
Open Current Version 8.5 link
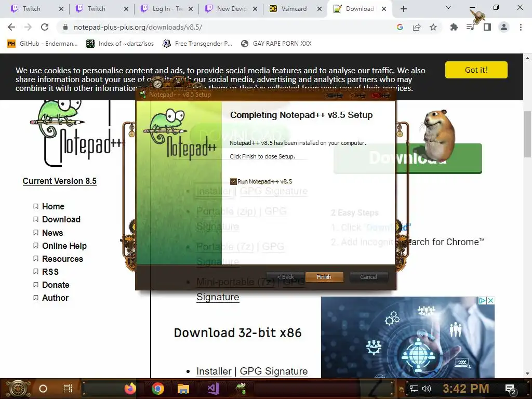[59, 181]
